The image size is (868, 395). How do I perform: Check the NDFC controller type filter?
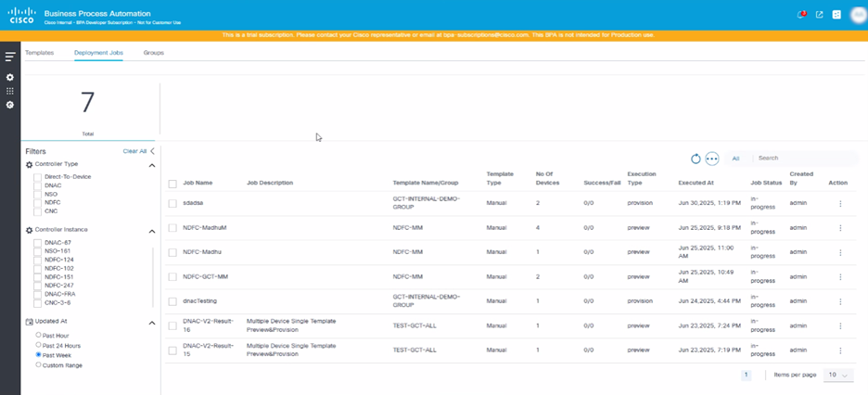(x=38, y=203)
